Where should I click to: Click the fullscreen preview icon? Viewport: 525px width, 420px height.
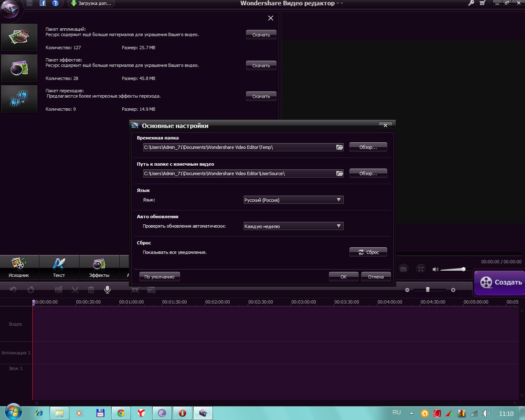pos(421,269)
